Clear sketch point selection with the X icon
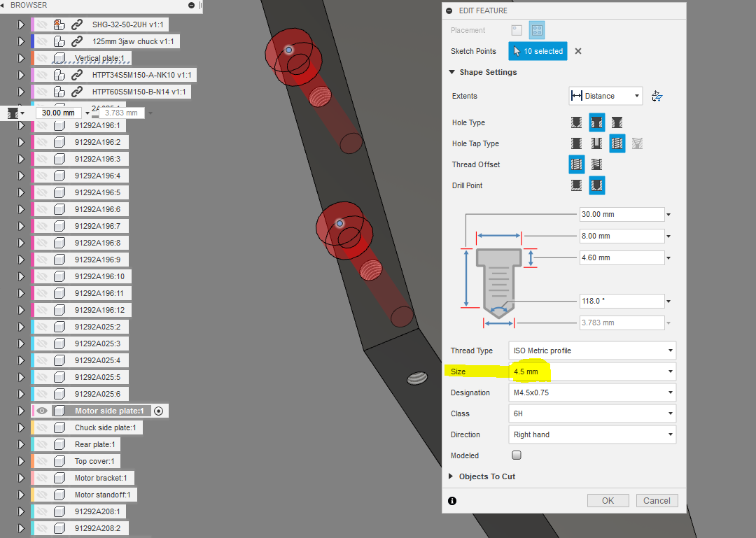 tap(578, 51)
